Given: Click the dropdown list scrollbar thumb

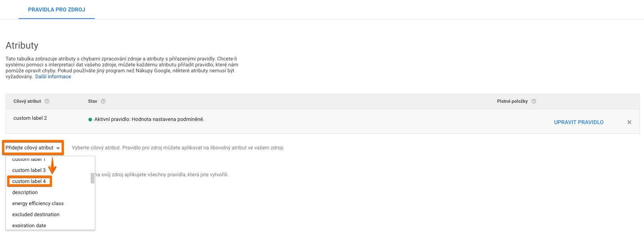Looking at the screenshot, I should (93, 178).
